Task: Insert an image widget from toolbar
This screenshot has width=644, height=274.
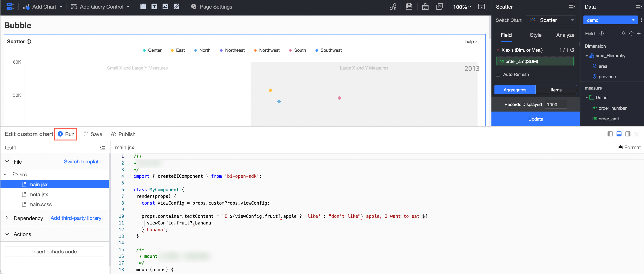Action: coord(165,7)
